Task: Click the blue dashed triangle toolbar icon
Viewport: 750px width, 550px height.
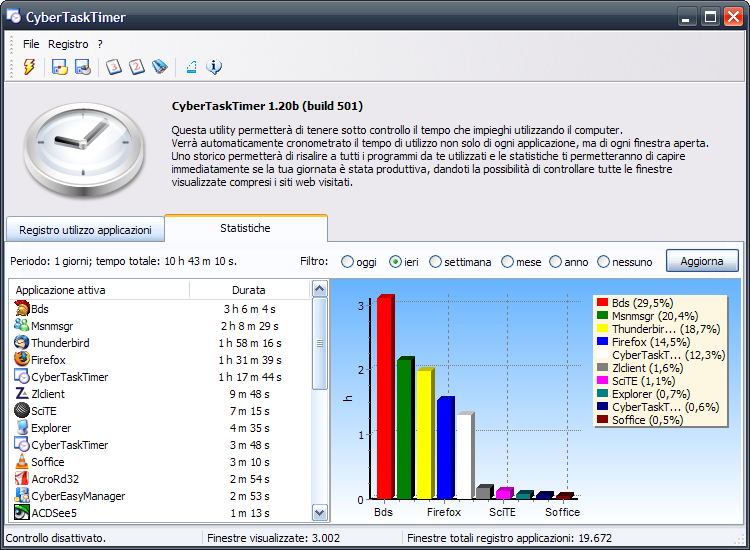Action: click(x=191, y=67)
